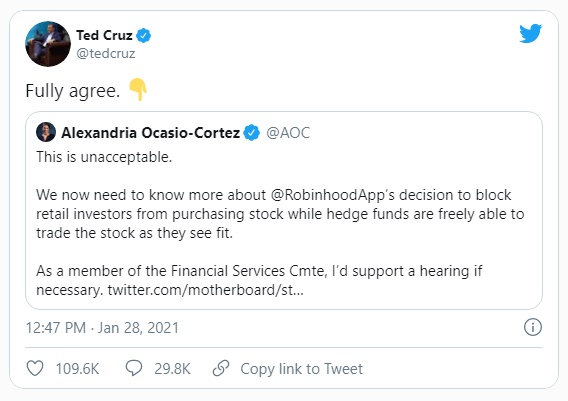The height and width of the screenshot is (401, 568).
Task: Follow the twitter.com/motherboard link
Action: click(x=205, y=290)
